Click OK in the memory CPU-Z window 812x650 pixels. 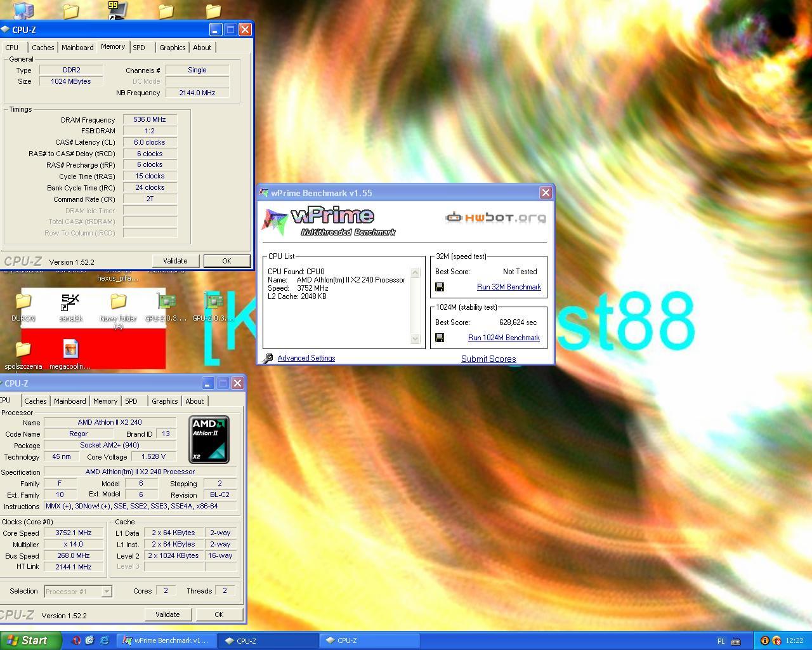(226, 261)
